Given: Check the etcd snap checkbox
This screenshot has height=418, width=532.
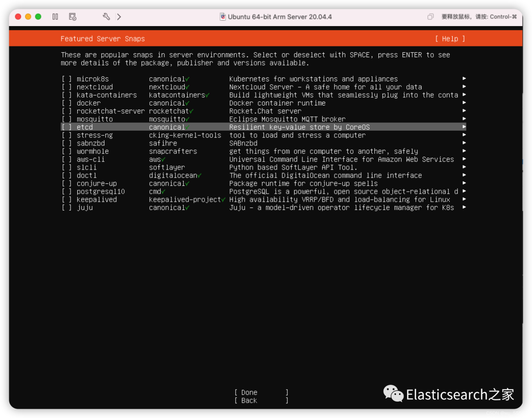Looking at the screenshot, I should 66,127.
